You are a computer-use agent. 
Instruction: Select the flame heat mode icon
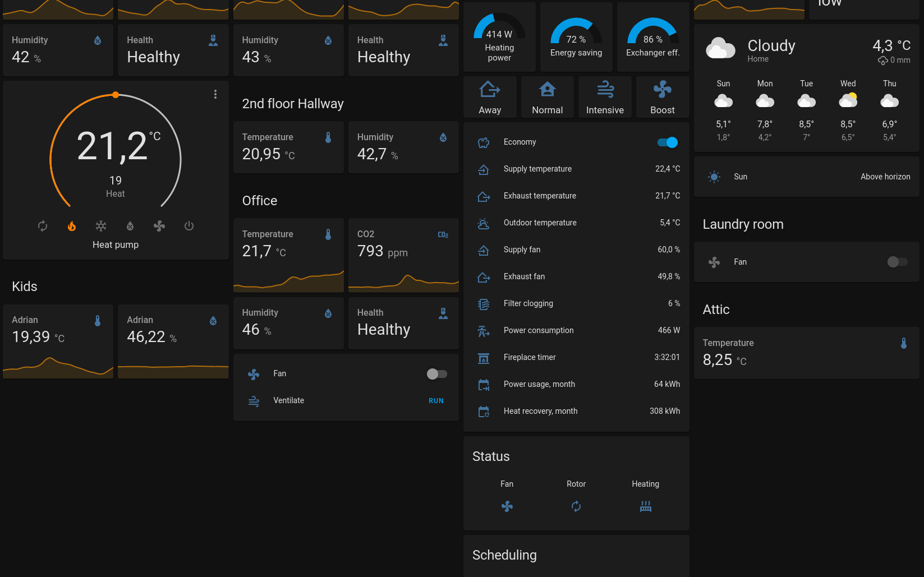tap(72, 226)
